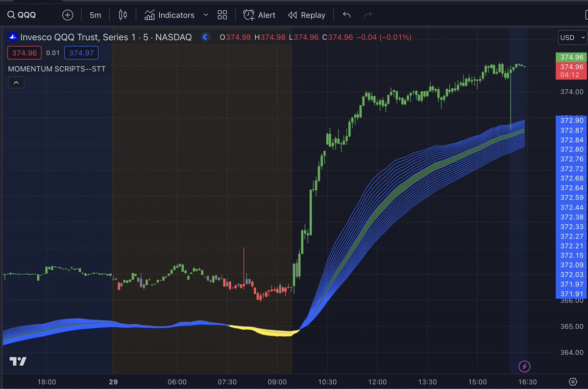
Task: Click the 0.01 spread value
Action: 52,53
